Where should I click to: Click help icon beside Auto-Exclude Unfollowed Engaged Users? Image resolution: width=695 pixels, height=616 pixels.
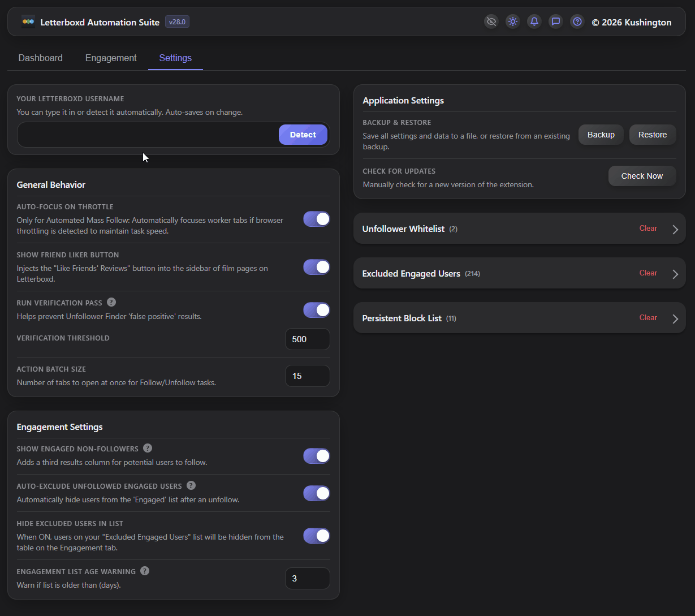(191, 485)
